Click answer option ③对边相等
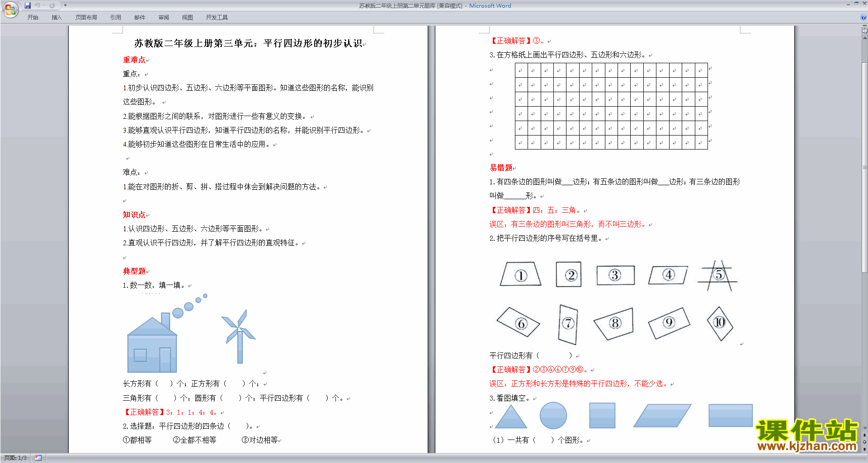 [x=259, y=440]
